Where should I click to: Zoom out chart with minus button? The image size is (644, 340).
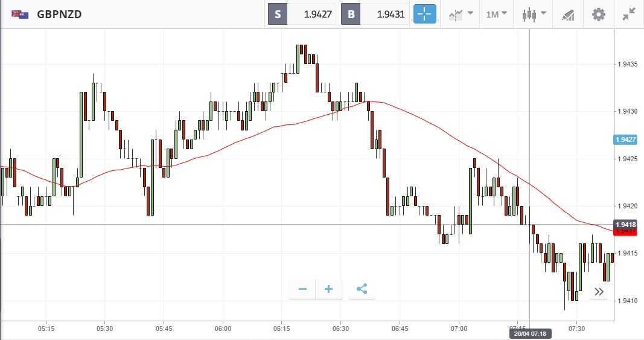(302, 289)
